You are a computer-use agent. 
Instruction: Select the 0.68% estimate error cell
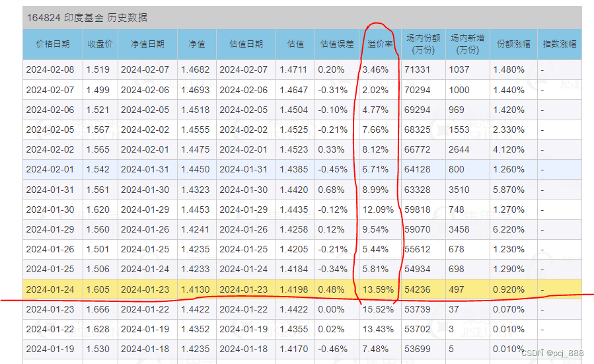coord(331,190)
